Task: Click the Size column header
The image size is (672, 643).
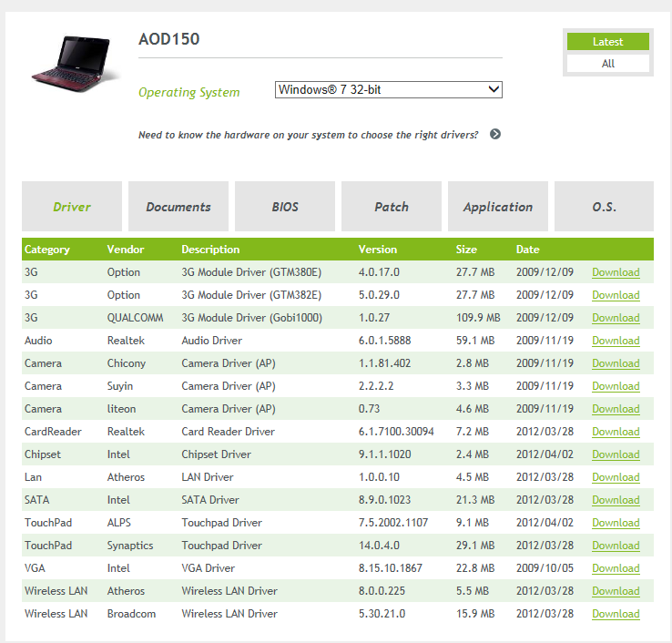Action: tap(466, 250)
